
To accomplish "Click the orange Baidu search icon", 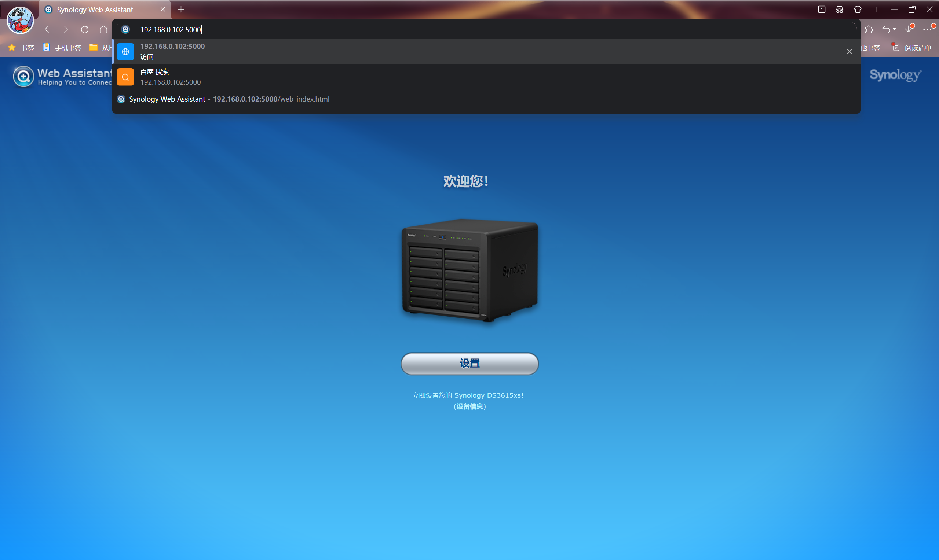I will click(125, 77).
